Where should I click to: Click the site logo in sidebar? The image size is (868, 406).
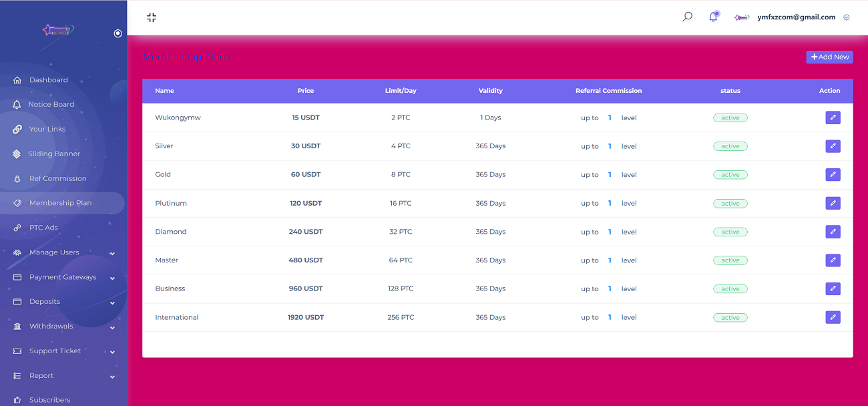(x=58, y=30)
